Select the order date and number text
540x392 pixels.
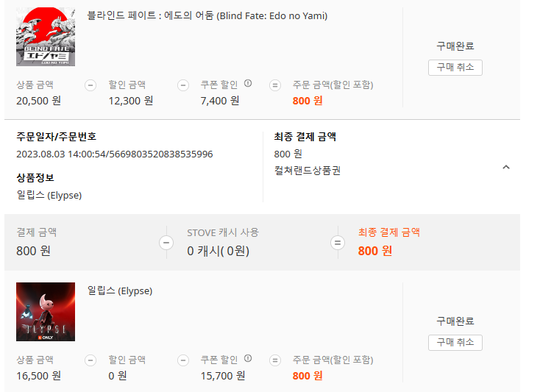pos(115,154)
